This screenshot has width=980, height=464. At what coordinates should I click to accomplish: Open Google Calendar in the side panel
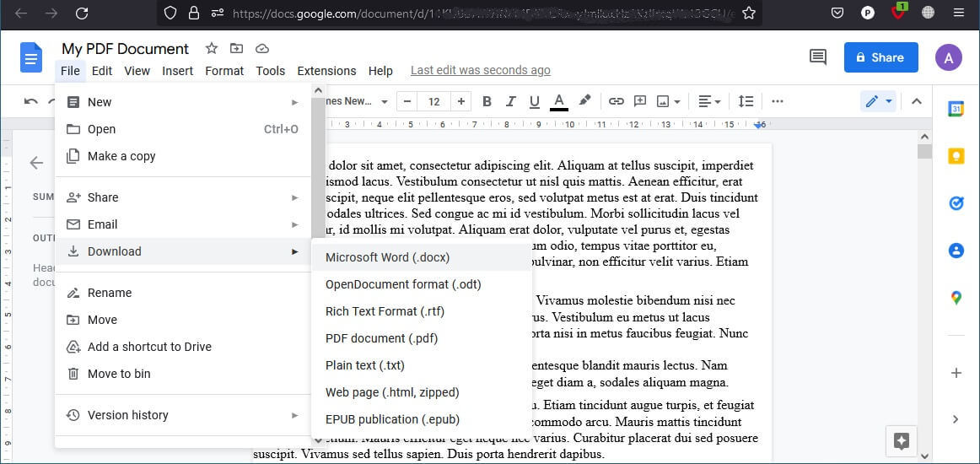956,109
